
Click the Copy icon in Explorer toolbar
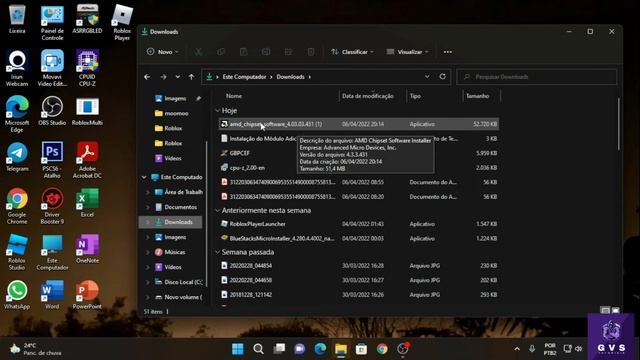click(x=221, y=52)
